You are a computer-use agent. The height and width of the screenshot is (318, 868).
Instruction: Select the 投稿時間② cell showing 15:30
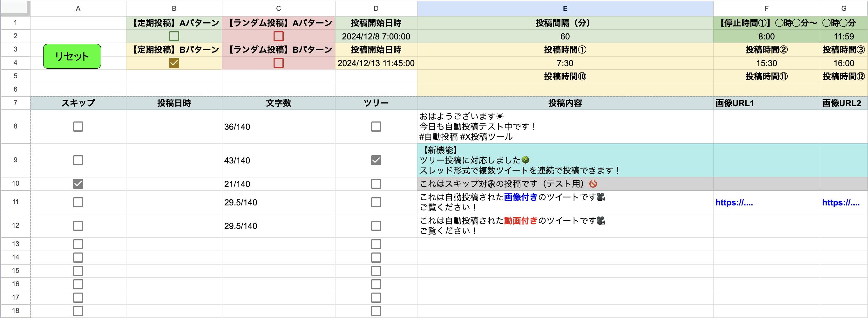pos(766,63)
